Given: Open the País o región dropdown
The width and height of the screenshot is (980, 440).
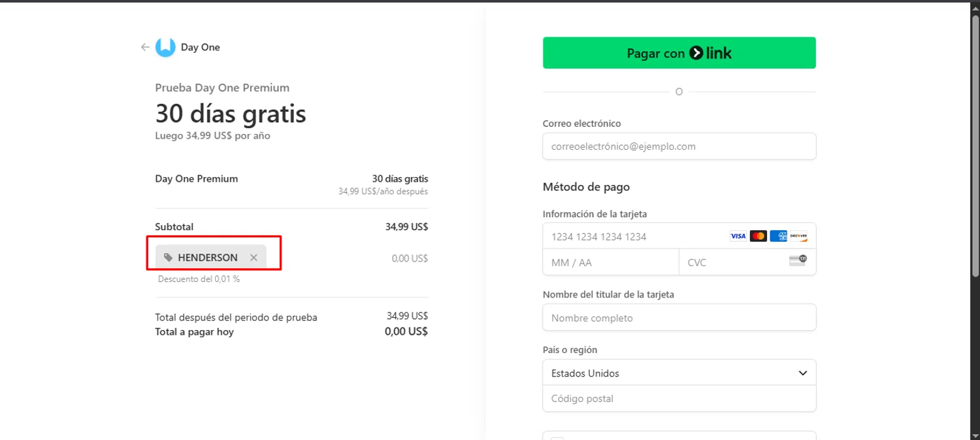Looking at the screenshot, I should (679, 373).
